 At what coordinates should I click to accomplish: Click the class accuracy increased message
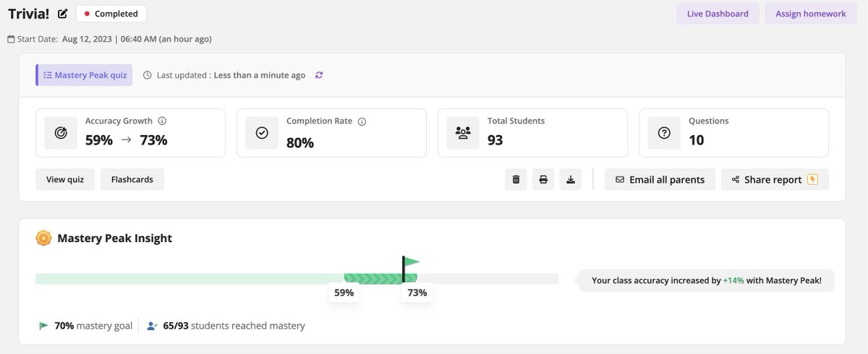(707, 280)
